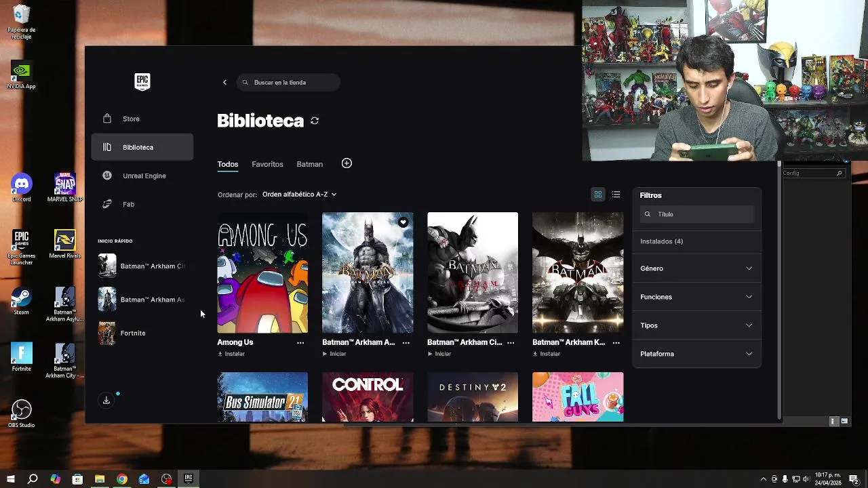This screenshot has height=488, width=868.
Task: Switch library to list view
Action: 616,195
